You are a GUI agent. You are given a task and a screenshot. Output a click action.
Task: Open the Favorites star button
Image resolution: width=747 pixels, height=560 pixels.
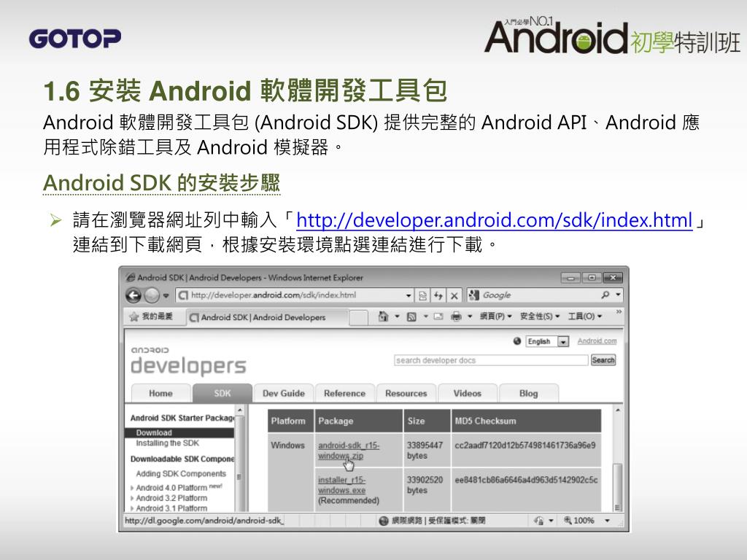point(150,316)
